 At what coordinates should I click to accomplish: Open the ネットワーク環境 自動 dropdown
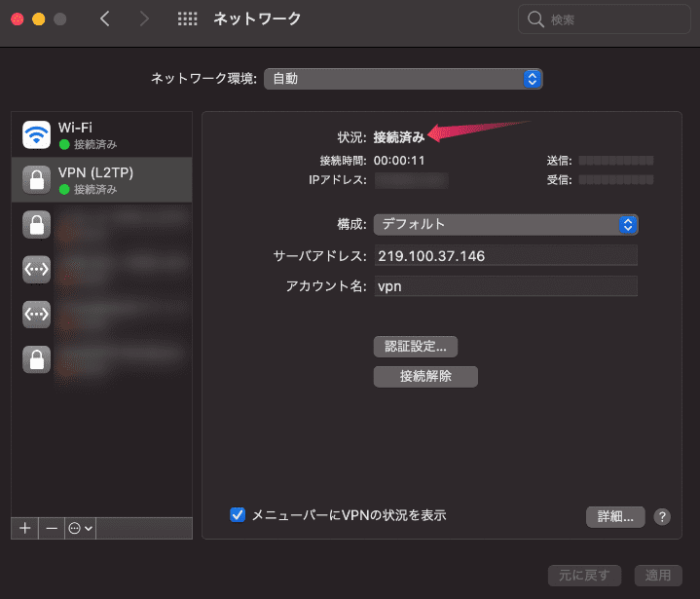pos(403,79)
